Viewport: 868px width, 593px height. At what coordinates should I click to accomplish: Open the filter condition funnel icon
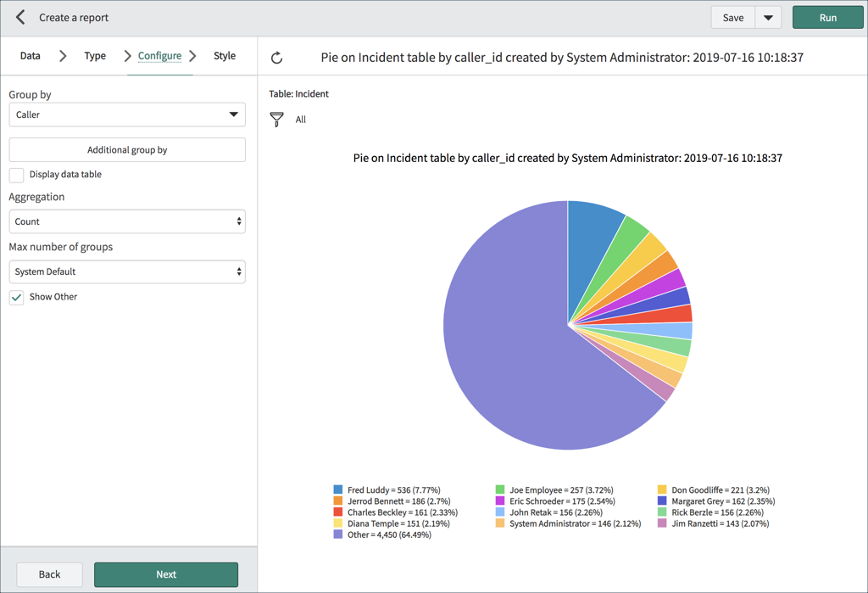pos(276,120)
